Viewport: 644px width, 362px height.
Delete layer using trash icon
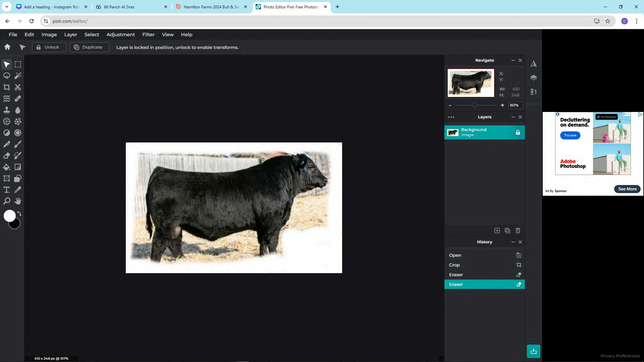pyautogui.click(x=518, y=231)
